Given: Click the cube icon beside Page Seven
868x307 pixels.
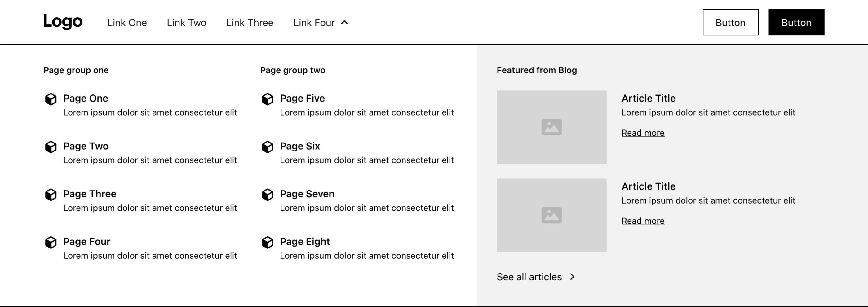Looking at the screenshot, I should [x=268, y=195].
